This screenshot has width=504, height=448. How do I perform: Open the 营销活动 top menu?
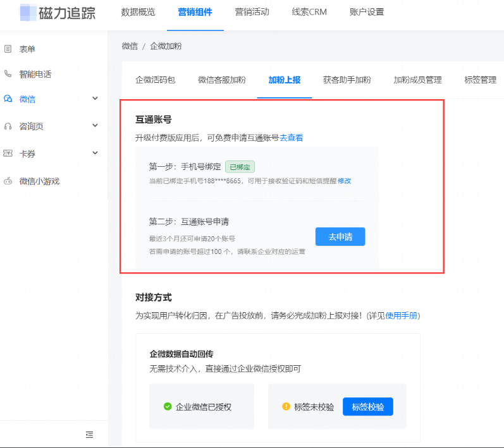[x=252, y=12]
